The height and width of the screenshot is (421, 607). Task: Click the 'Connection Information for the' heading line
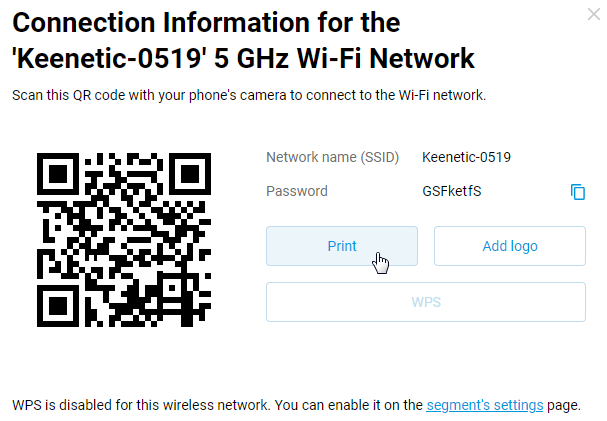point(206,24)
